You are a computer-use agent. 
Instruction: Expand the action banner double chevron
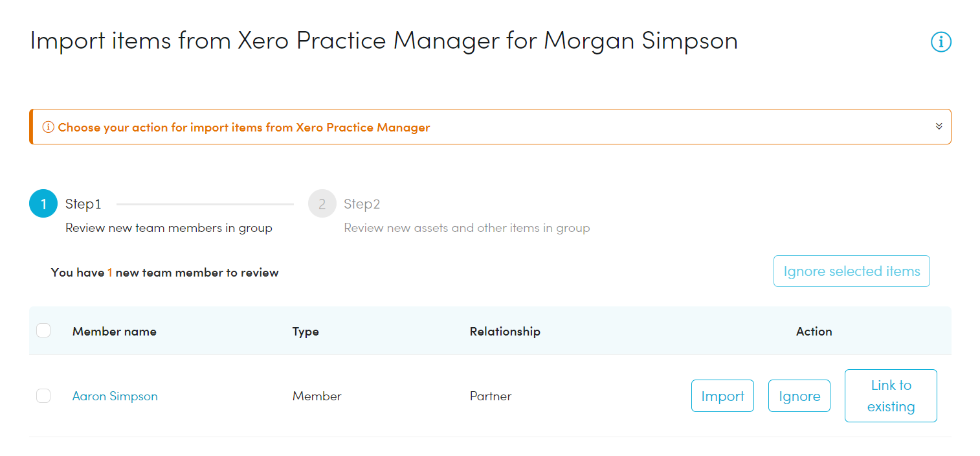tap(939, 126)
